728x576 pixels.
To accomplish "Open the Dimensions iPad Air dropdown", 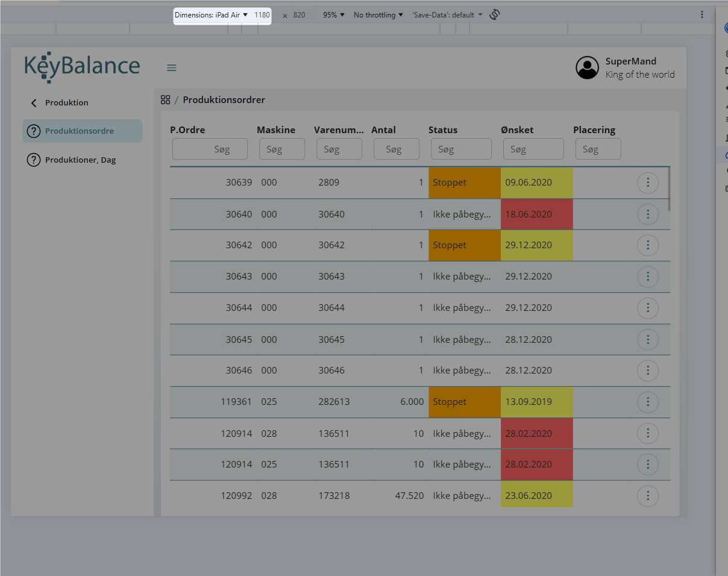I will point(212,15).
